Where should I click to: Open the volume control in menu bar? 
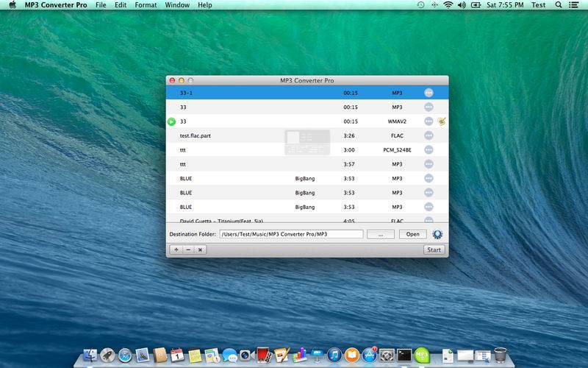[x=462, y=5]
